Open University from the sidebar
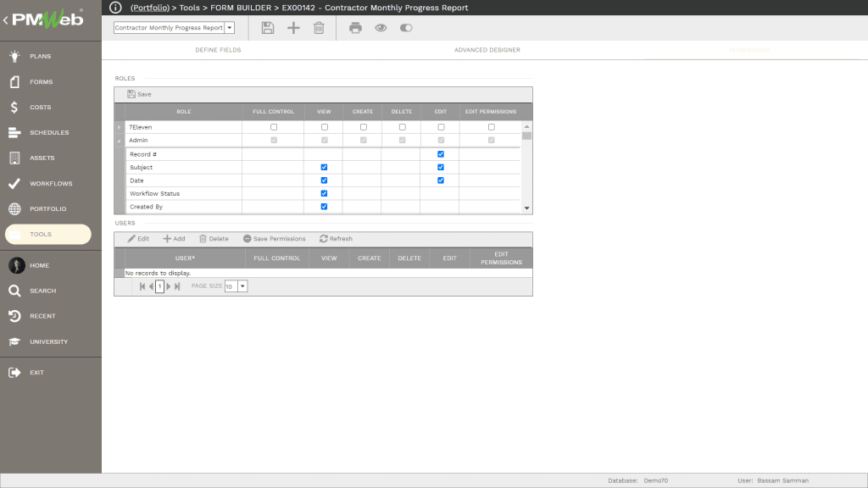 [x=50, y=341]
